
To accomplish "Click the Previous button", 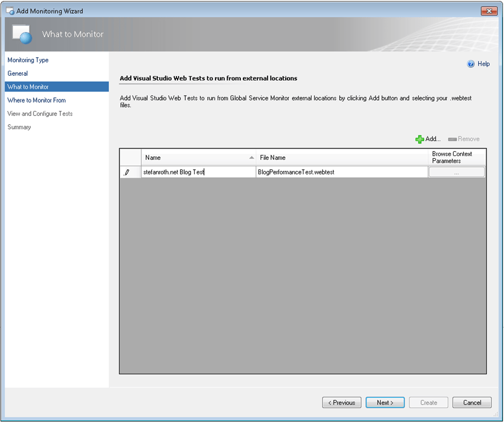I will (x=342, y=402).
